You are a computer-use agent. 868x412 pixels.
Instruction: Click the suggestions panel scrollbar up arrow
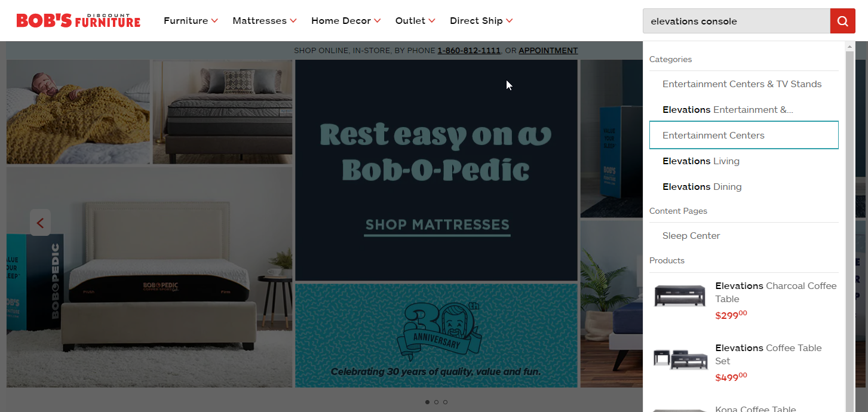pyautogui.click(x=850, y=47)
